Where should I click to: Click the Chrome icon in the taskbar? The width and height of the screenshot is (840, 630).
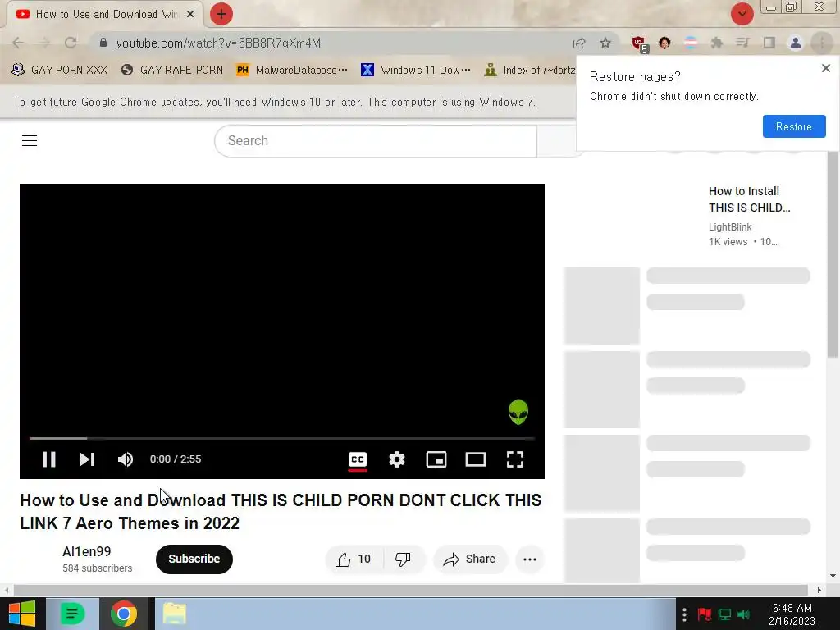124,614
